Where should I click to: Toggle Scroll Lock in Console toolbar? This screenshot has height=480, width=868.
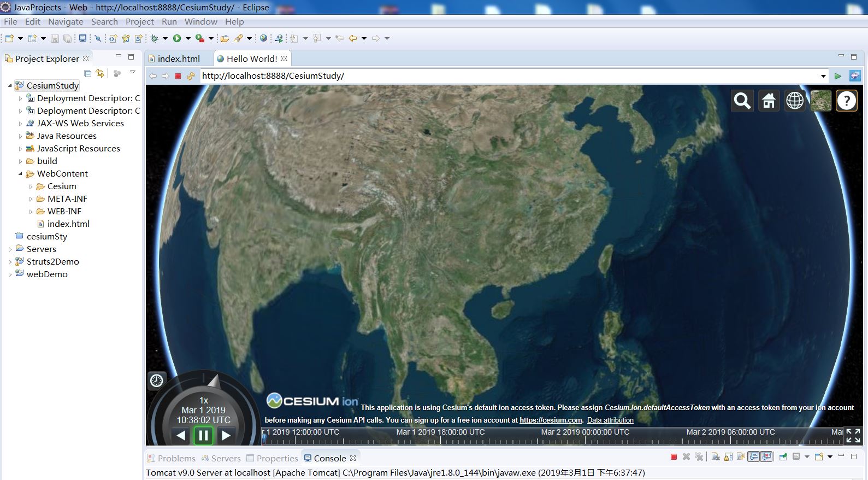coord(728,457)
